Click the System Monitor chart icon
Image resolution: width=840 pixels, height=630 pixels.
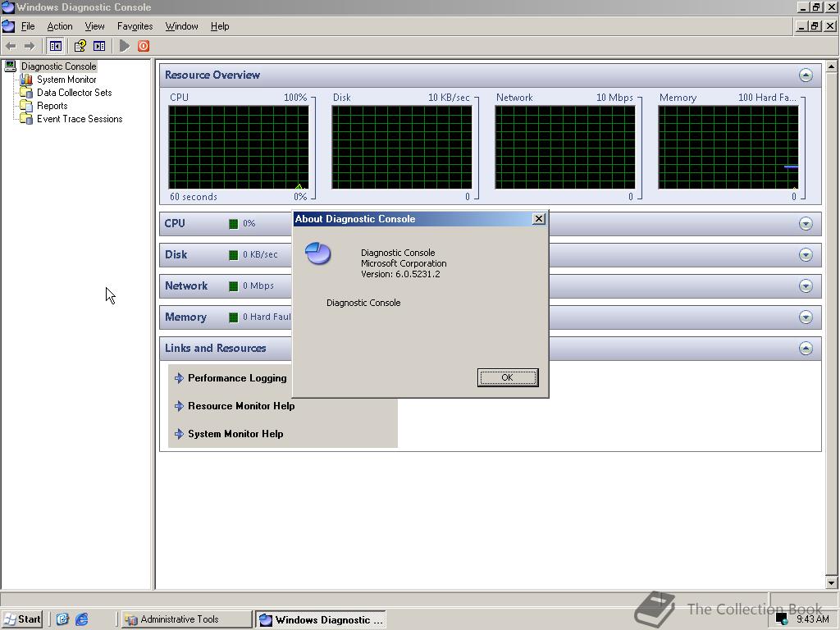pos(26,80)
